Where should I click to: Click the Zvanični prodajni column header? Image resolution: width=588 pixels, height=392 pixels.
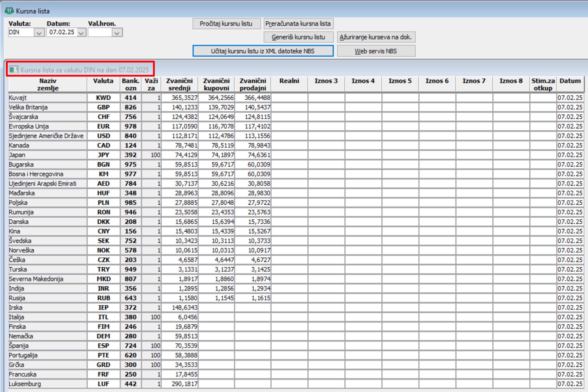click(x=253, y=85)
